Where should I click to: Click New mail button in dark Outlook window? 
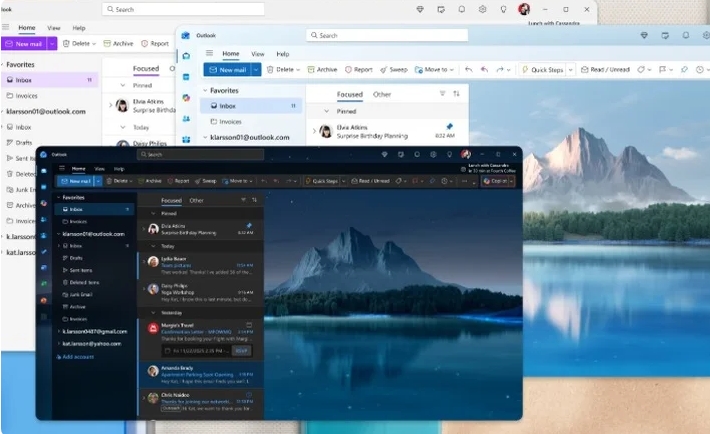point(76,181)
